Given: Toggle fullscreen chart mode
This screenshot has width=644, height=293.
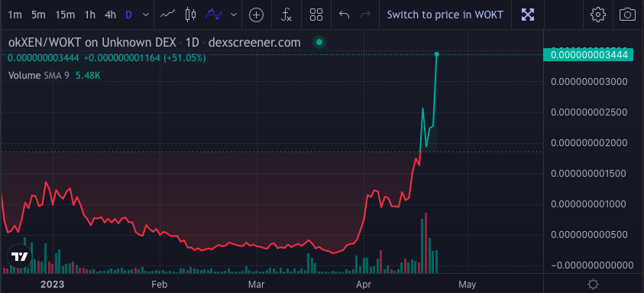Looking at the screenshot, I should (x=528, y=15).
